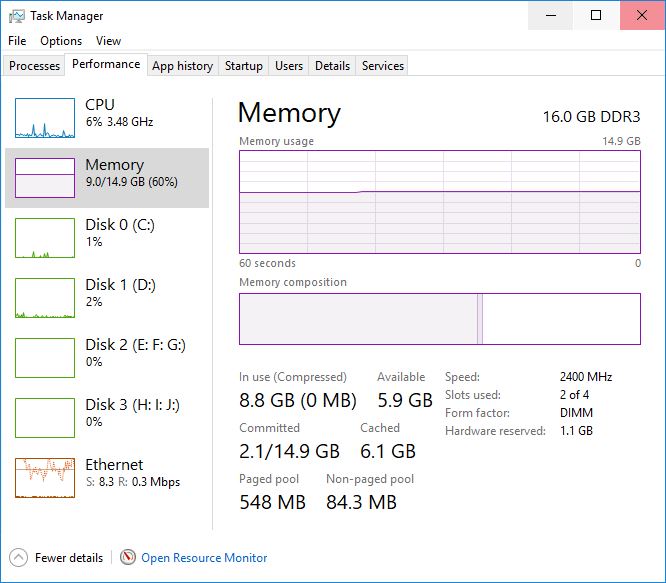Switch to the Processes tab
This screenshot has height=583, width=666.
pyautogui.click(x=35, y=66)
